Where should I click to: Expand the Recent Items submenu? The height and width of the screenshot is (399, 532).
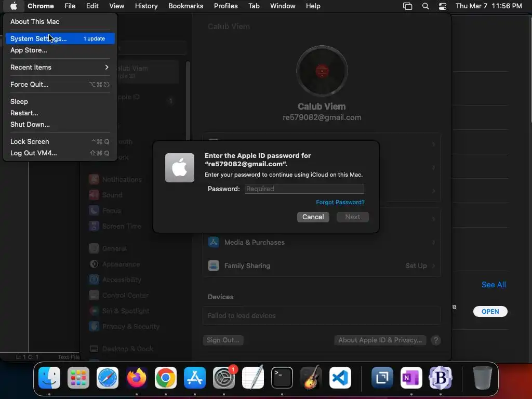60,67
